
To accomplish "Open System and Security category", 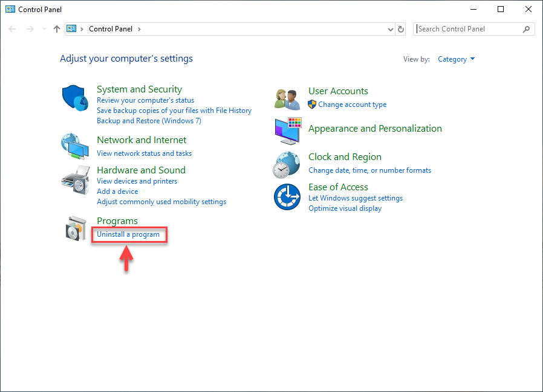I will [x=139, y=89].
